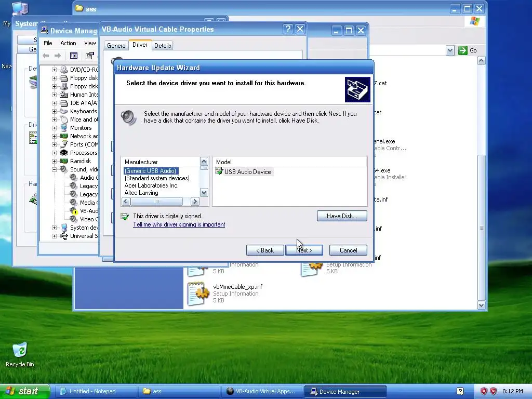Click the tray help question mark icon
Screen dimensions: 532x399
(460, 391)
